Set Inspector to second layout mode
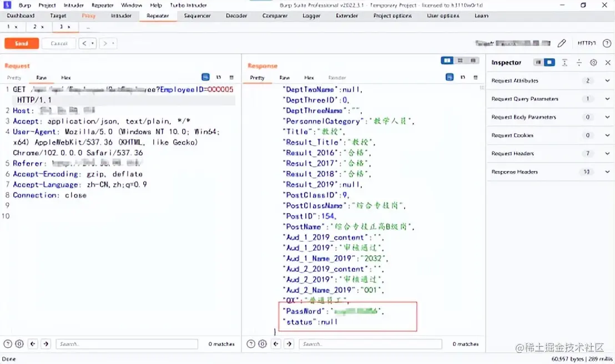The height and width of the screenshot is (364, 615). point(550,62)
